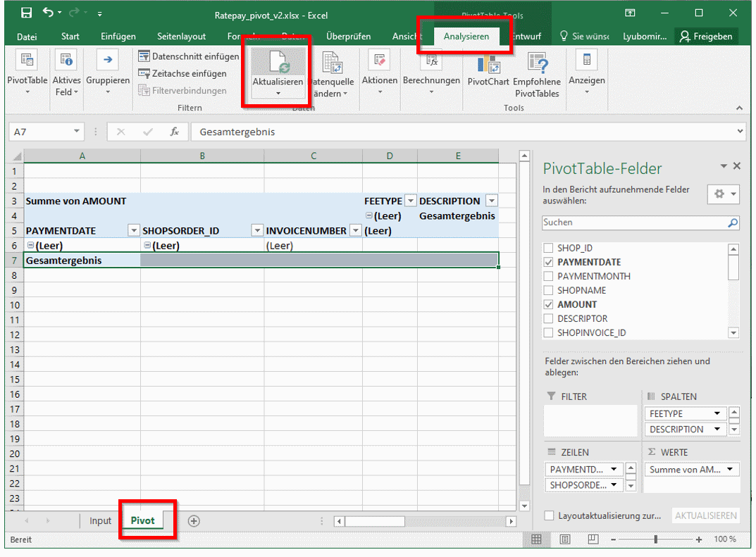This screenshot has width=756, height=557.
Task: Open the PAYMENTDATE filter dropdown in the pivot
Action: pyautogui.click(x=133, y=230)
